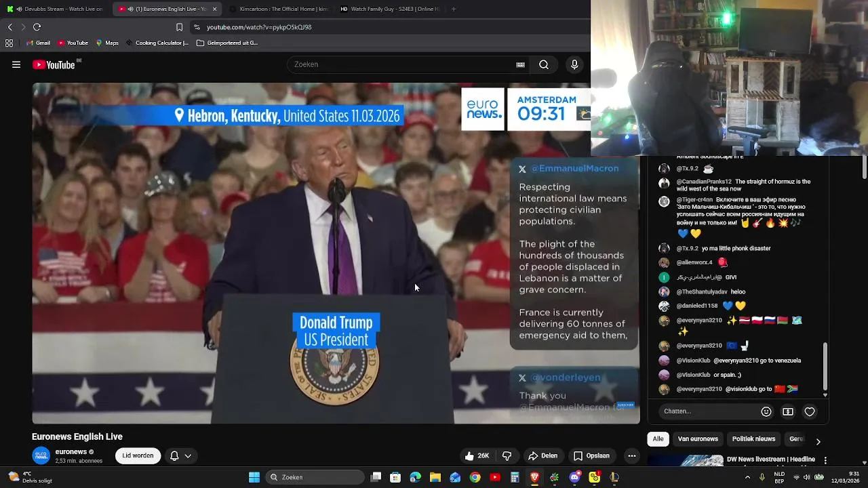Open the YouTube bookmark in bookmarks bar
Viewport: 868px width, 488px height.
[73, 43]
